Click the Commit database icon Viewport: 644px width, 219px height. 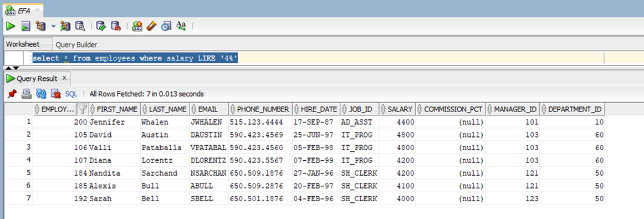point(101,26)
